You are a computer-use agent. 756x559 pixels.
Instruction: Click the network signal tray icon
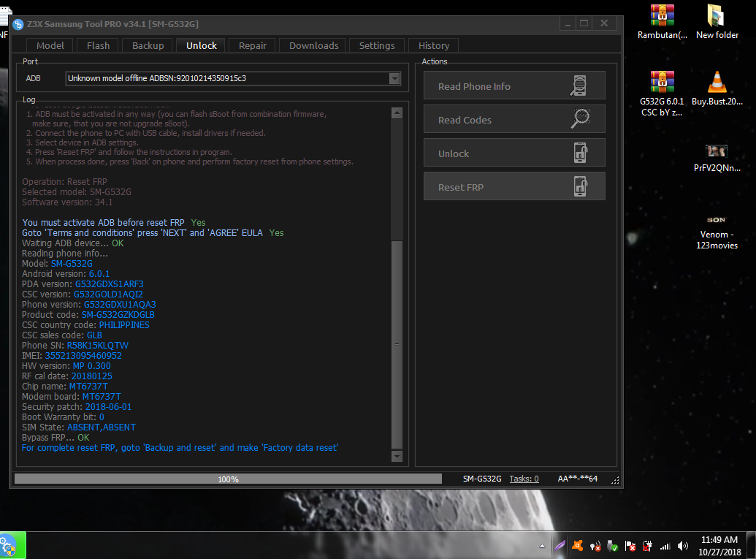[665, 546]
